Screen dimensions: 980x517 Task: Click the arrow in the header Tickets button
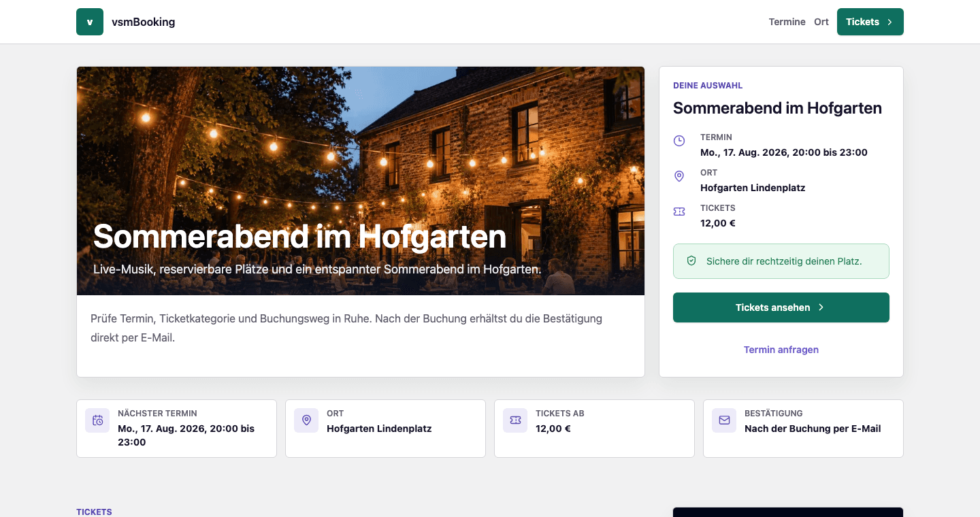[x=889, y=22]
